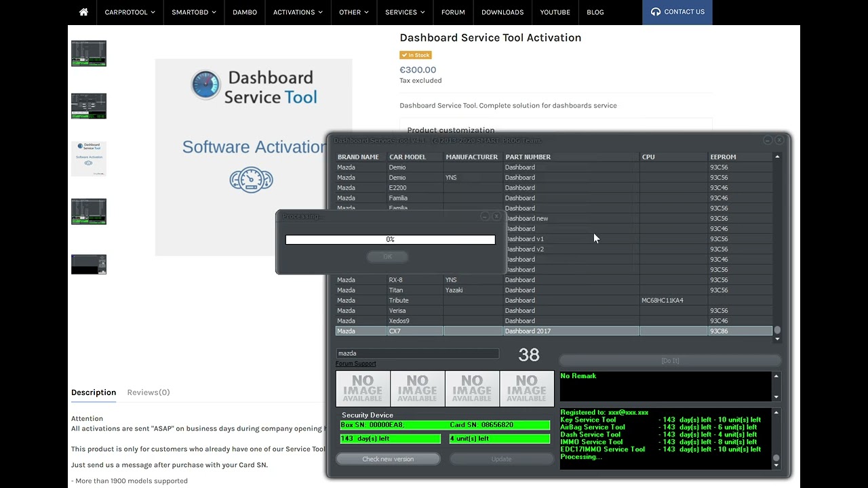Click the E2200 car model cell
This screenshot has height=488, width=868.
pyautogui.click(x=397, y=188)
